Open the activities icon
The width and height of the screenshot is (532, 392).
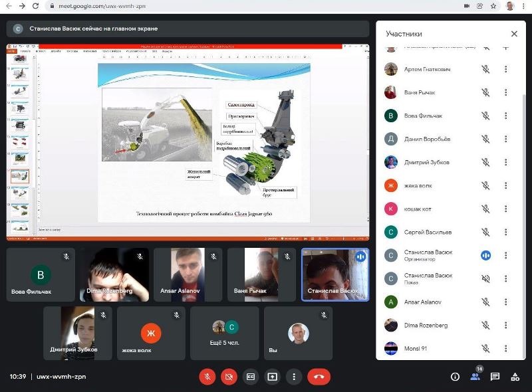515,377
